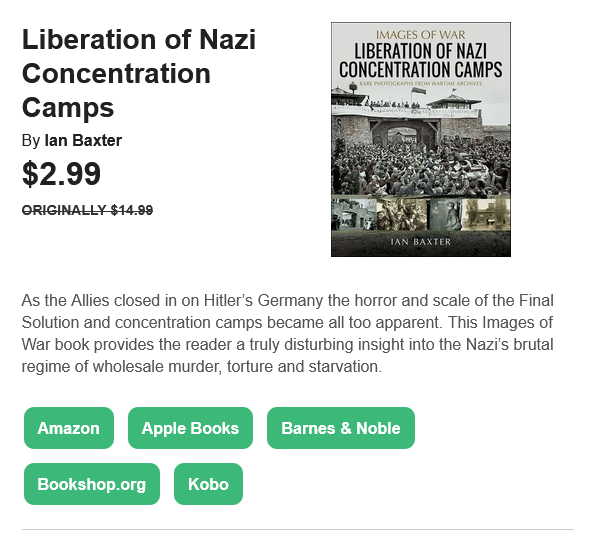Screen dimensions: 596x534
Task: Click the first small photo in cover strip
Action: 354,214
